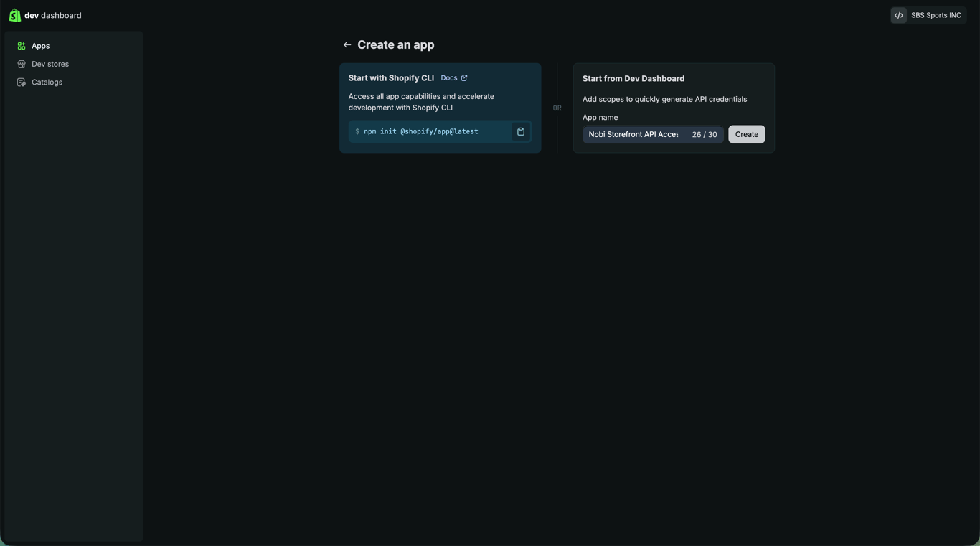Image resolution: width=980 pixels, height=546 pixels.
Task: Click the Create an app heading
Action: point(396,45)
